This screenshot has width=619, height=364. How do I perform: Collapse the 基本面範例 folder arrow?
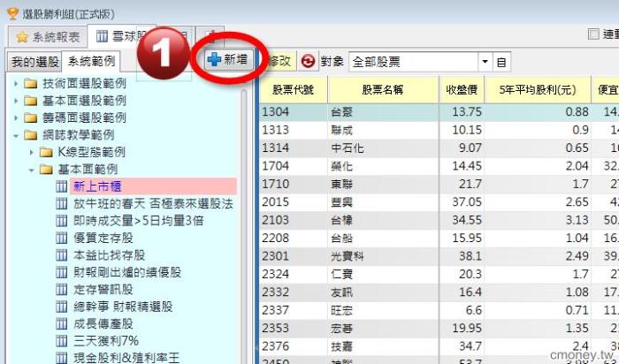pyautogui.click(x=31, y=170)
